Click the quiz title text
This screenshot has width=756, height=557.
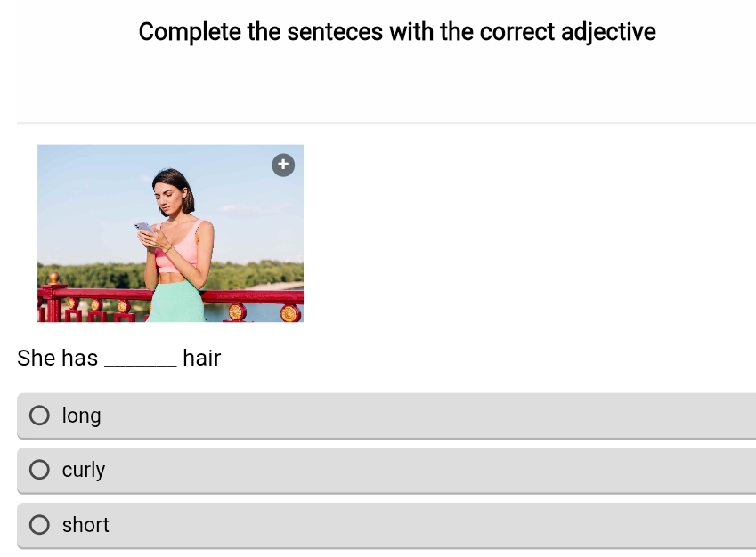pos(396,32)
